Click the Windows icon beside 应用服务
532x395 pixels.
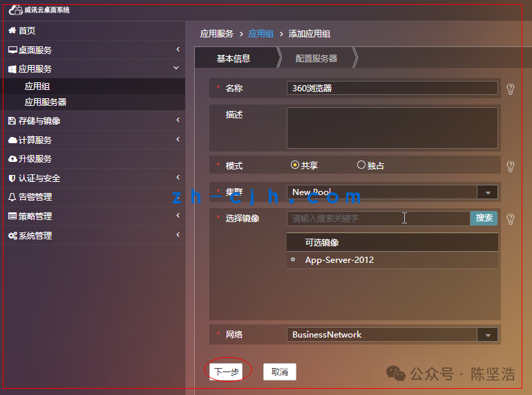pos(12,69)
